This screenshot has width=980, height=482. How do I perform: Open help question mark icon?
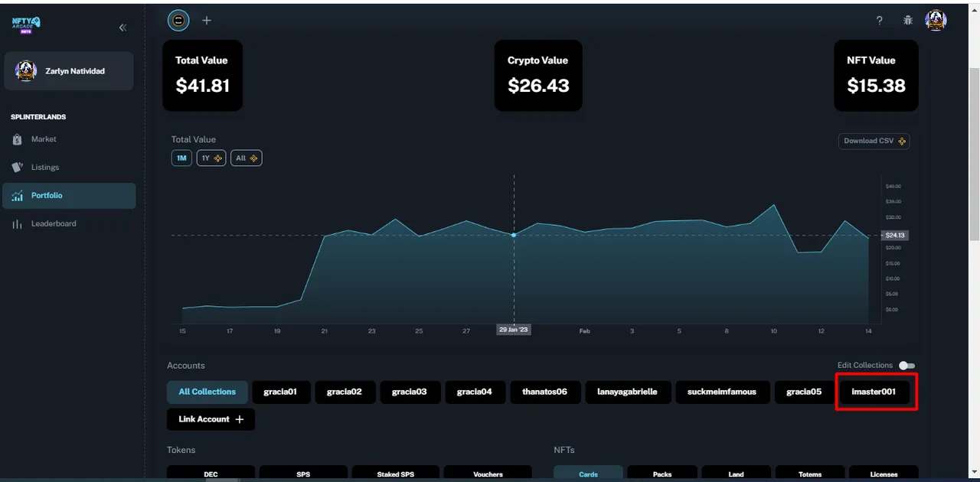(880, 21)
